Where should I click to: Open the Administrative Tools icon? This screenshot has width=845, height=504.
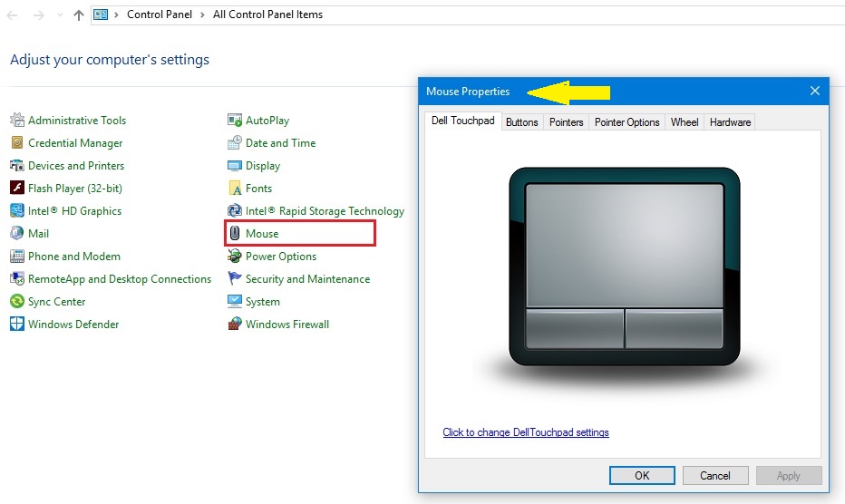16,121
